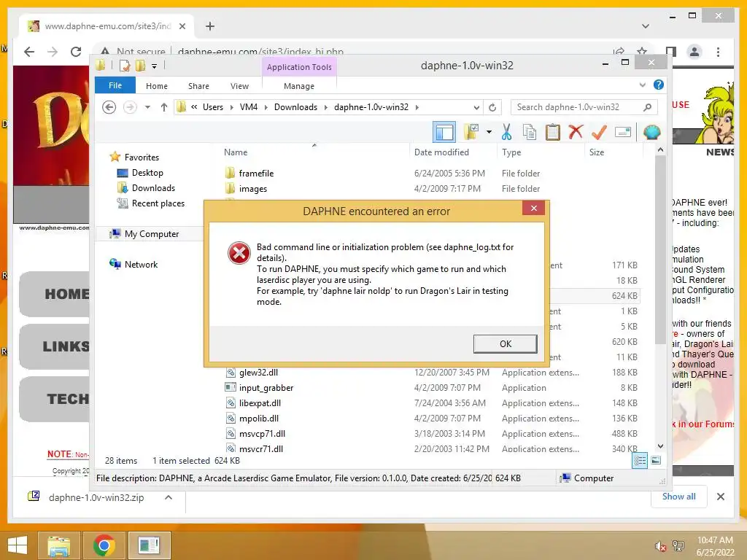The image size is (747, 560).
Task: Select Network in the navigation pane
Action: [x=141, y=264]
